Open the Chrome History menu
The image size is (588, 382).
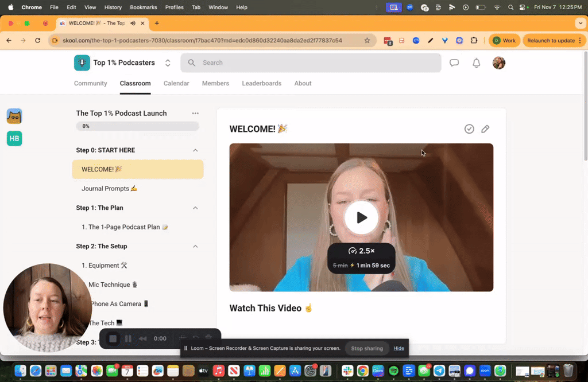(x=113, y=7)
